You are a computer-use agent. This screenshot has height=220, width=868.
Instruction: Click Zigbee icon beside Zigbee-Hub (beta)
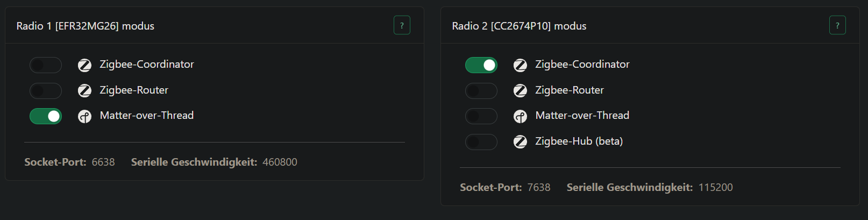[520, 141]
